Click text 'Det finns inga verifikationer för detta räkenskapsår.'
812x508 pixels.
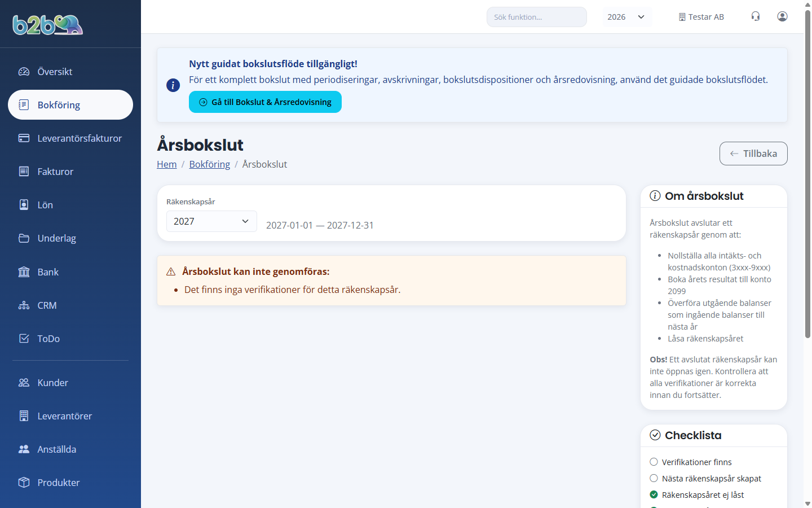point(292,290)
